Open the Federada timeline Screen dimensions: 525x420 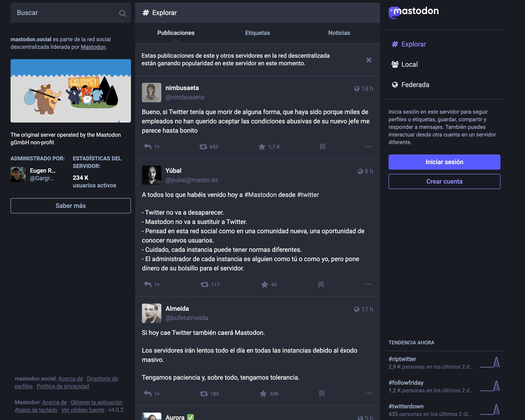click(x=415, y=85)
